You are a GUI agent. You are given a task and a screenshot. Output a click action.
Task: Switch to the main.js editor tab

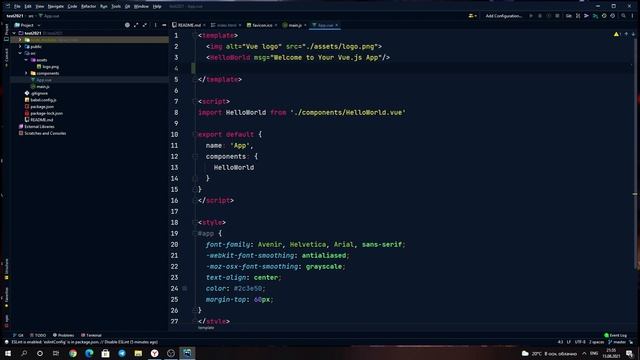[294, 25]
